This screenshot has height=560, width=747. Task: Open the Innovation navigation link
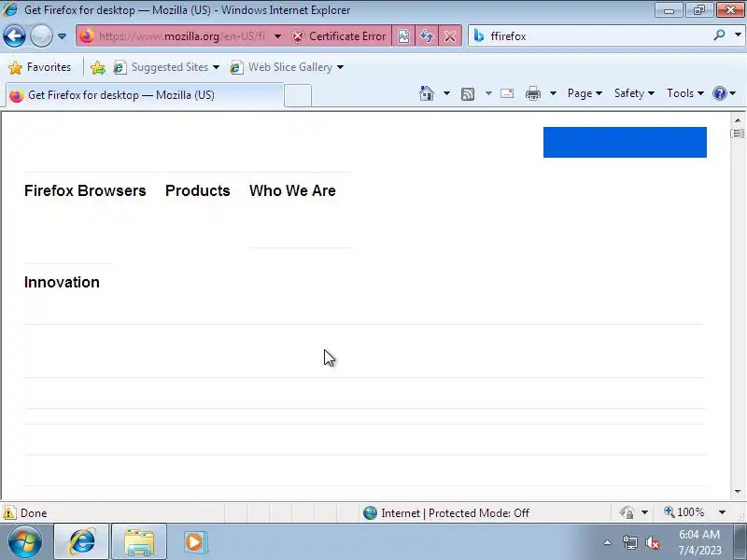pyautogui.click(x=62, y=282)
